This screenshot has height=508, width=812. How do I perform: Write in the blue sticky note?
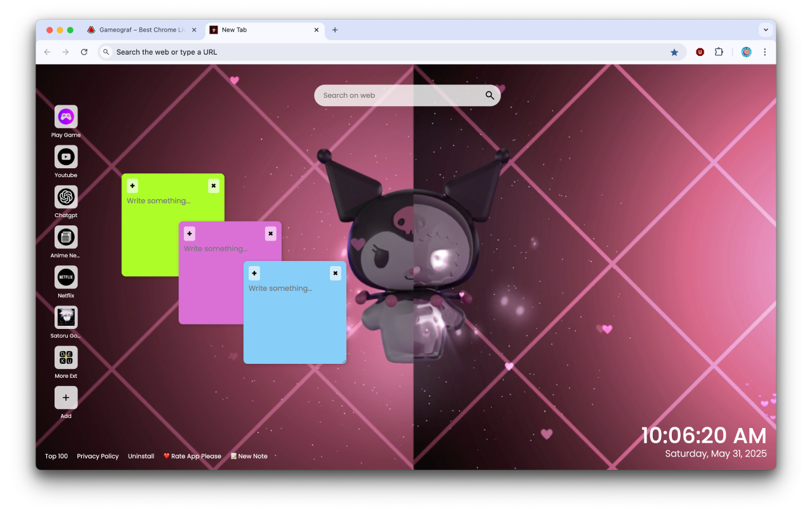pyautogui.click(x=295, y=323)
